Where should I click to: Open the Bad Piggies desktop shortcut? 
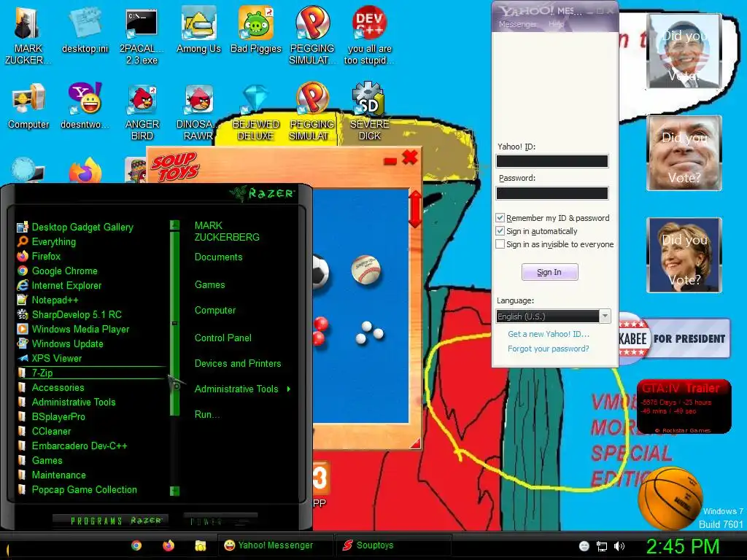[256, 29]
